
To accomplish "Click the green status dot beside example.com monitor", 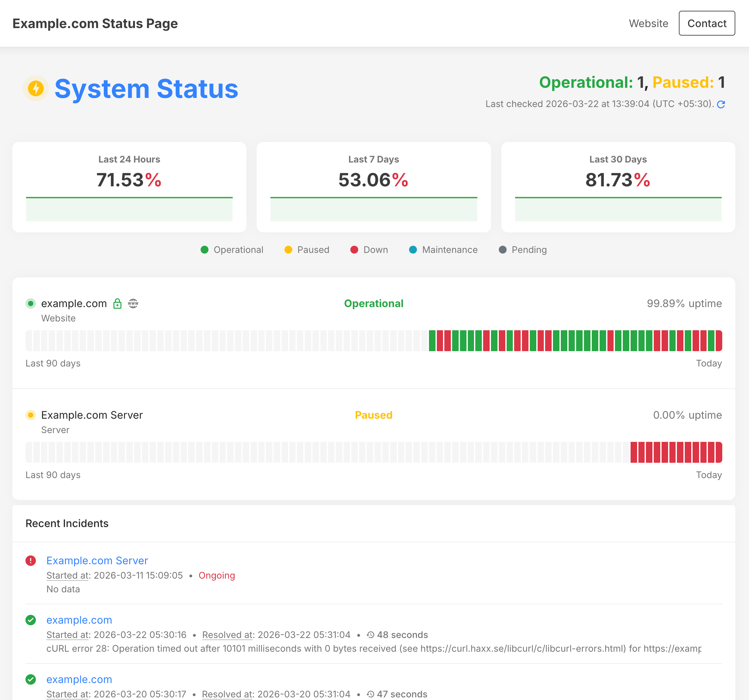I will coord(31,303).
